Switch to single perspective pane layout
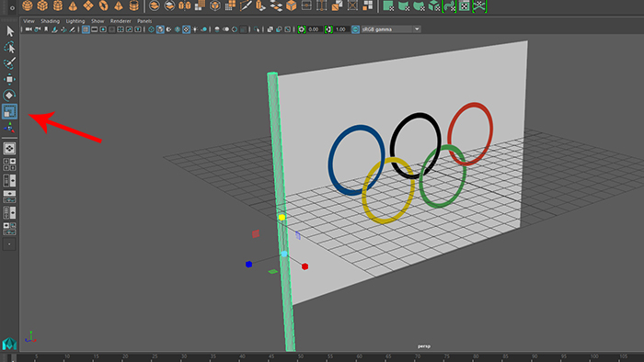The width and height of the screenshot is (644, 362). coord(9,149)
